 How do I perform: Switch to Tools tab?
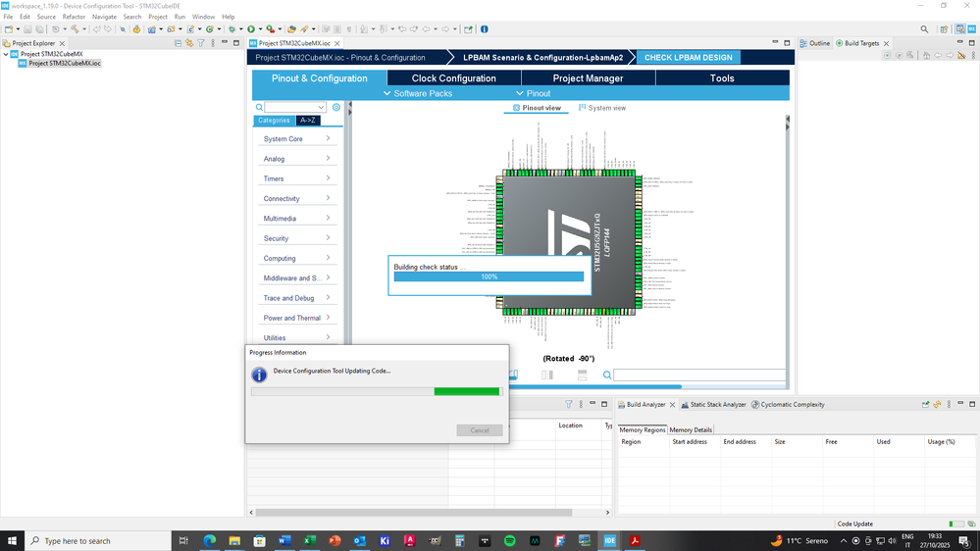coord(722,78)
